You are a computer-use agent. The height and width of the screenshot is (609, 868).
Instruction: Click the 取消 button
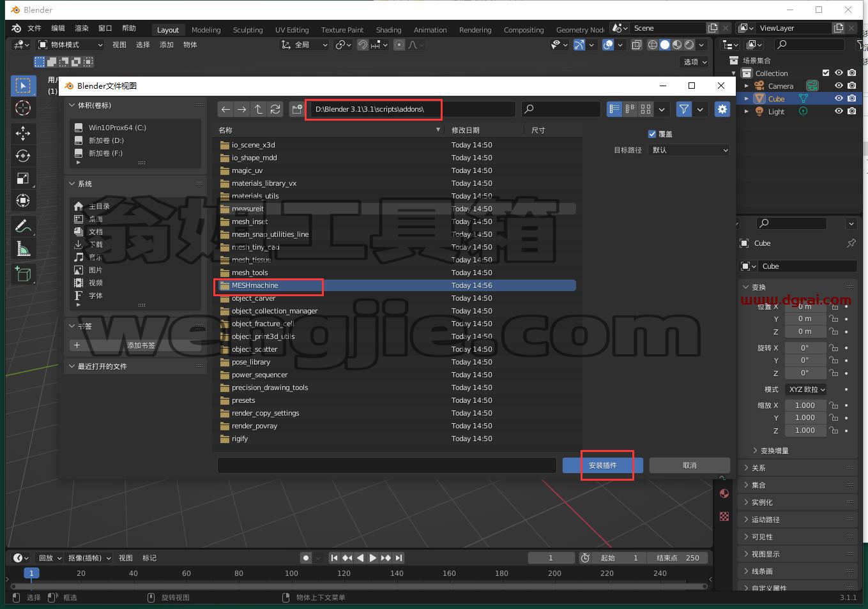[x=690, y=465]
